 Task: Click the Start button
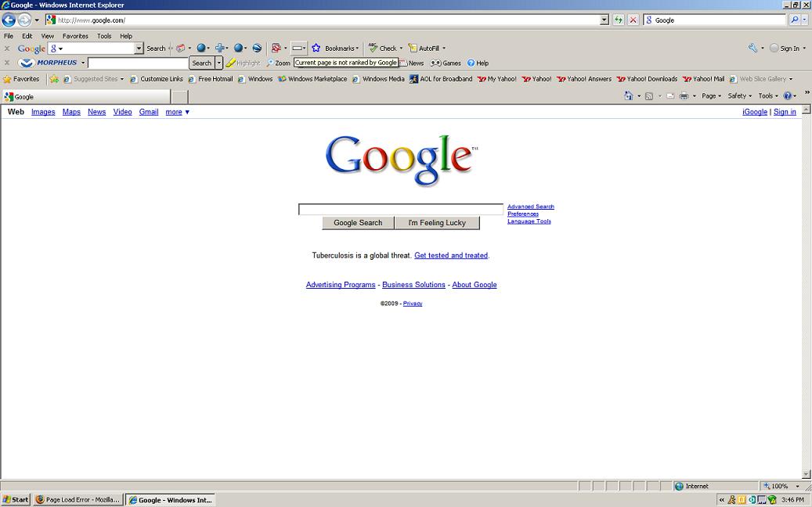click(16, 500)
